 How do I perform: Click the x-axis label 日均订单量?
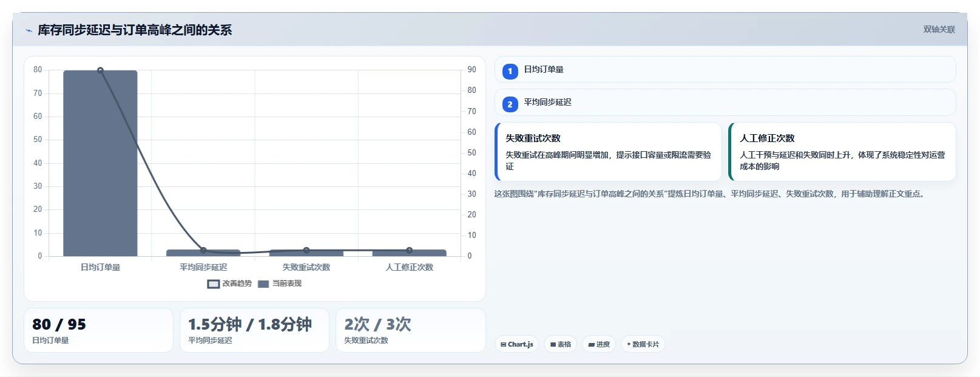point(100,267)
